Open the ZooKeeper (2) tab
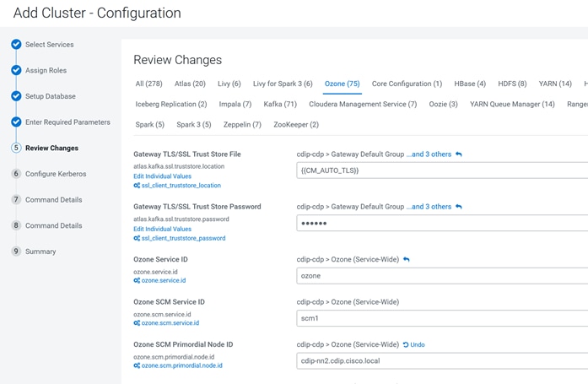 click(296, 125)
